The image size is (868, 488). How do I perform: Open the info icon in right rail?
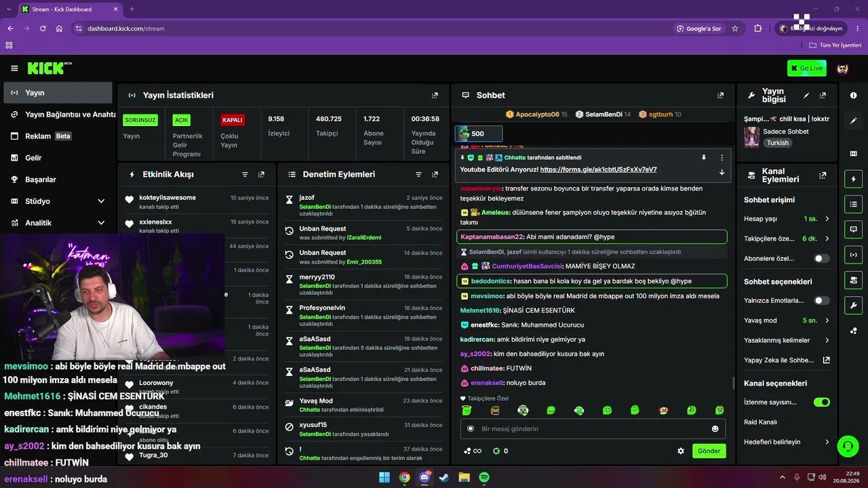[853, 96]
